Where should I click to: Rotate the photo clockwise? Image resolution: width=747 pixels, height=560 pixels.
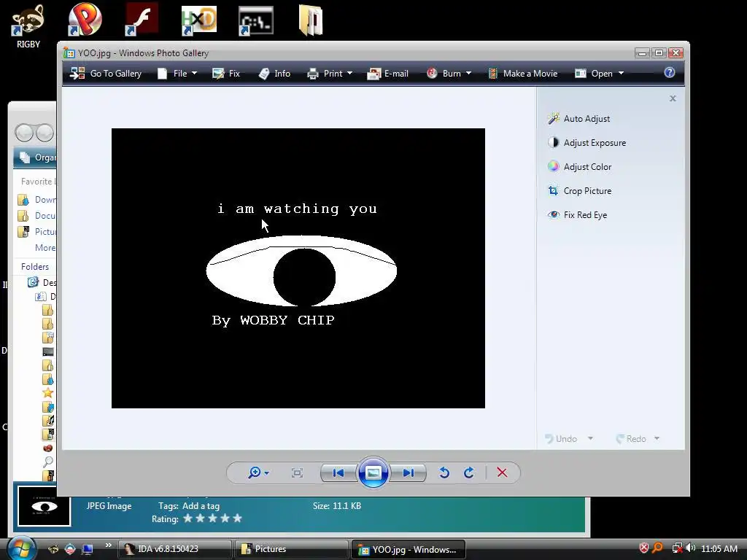point(469,472)
